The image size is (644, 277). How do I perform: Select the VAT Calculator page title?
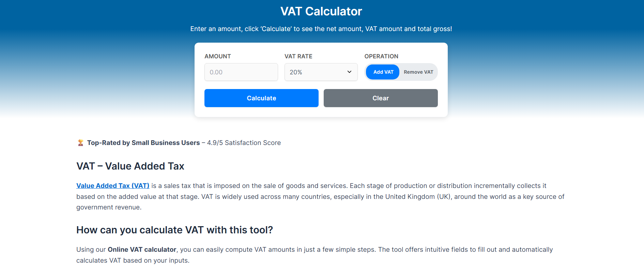pyautogui.click(x=321, y=11)
